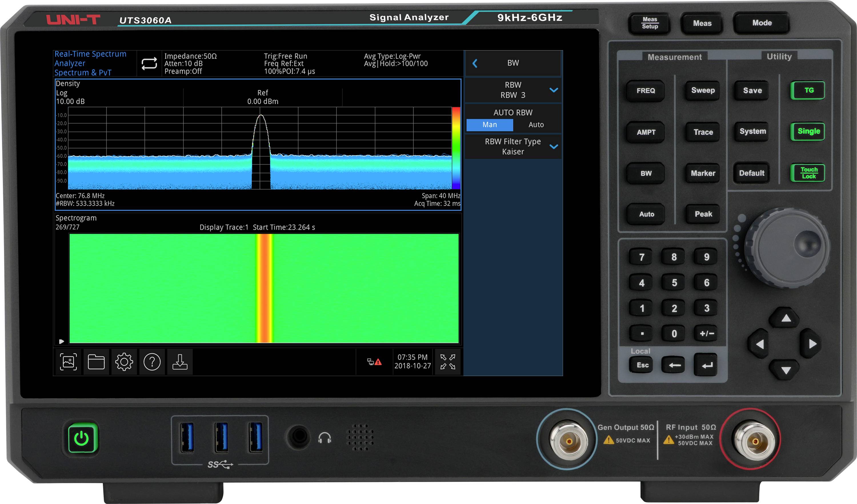Open the RBW Filter Type Kaiser dropdown
The image size is (857, 504).
tap(513, 146)
